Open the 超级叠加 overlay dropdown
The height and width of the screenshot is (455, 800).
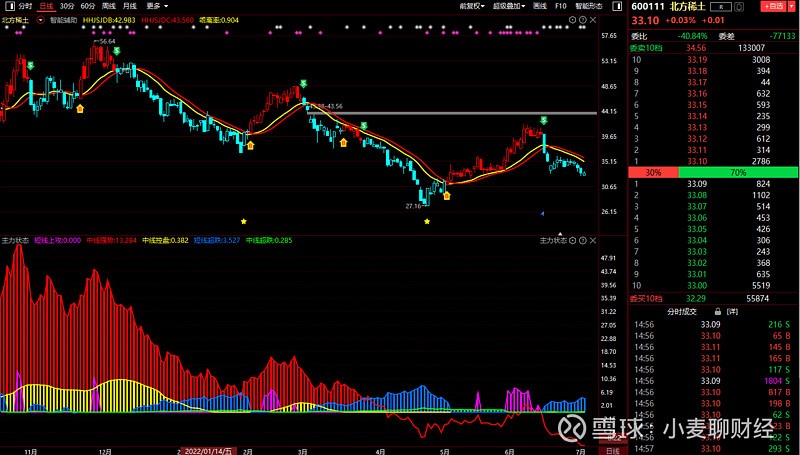click(x=507, y=6)
